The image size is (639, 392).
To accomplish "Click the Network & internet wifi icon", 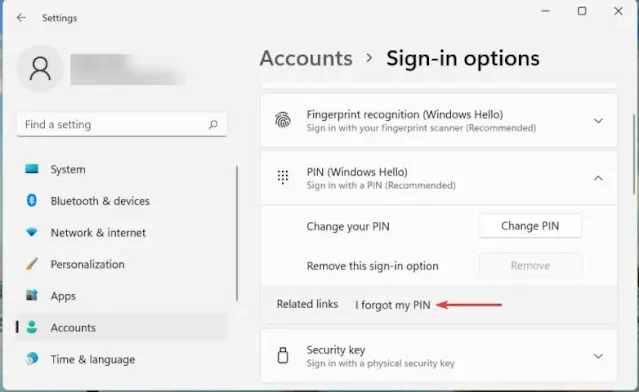I will [32, 232].
